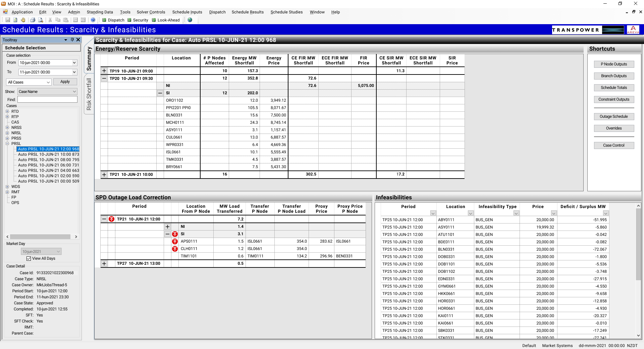Open Schedule Totals shortcut
Viewport: 644px width, 349px height.
tap(614, 88)
